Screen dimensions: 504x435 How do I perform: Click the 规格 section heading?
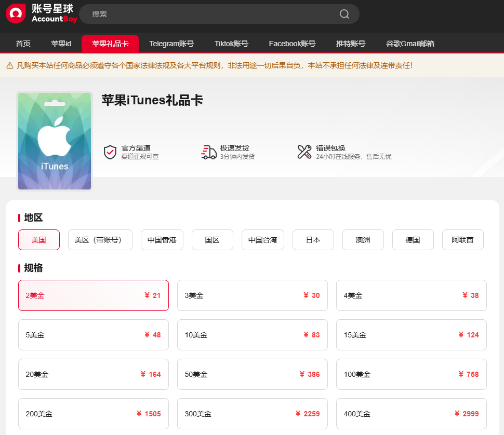(x=33, y=268)
